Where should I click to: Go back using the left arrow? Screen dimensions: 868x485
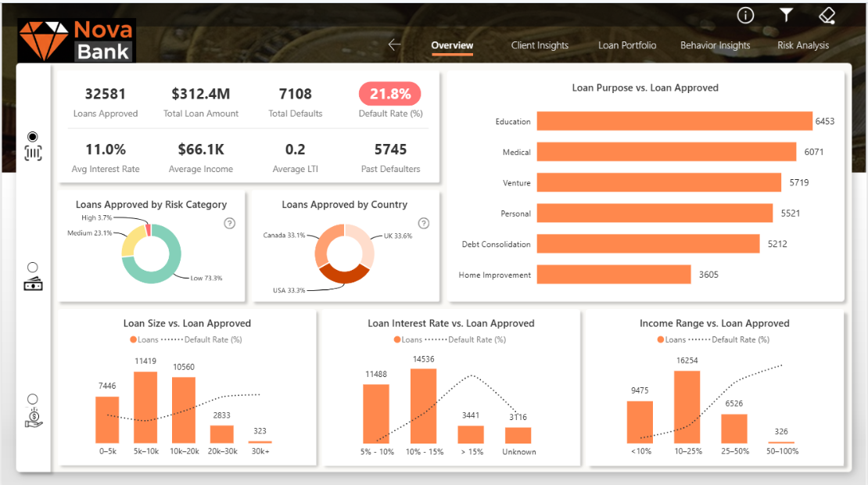(394, 45)
